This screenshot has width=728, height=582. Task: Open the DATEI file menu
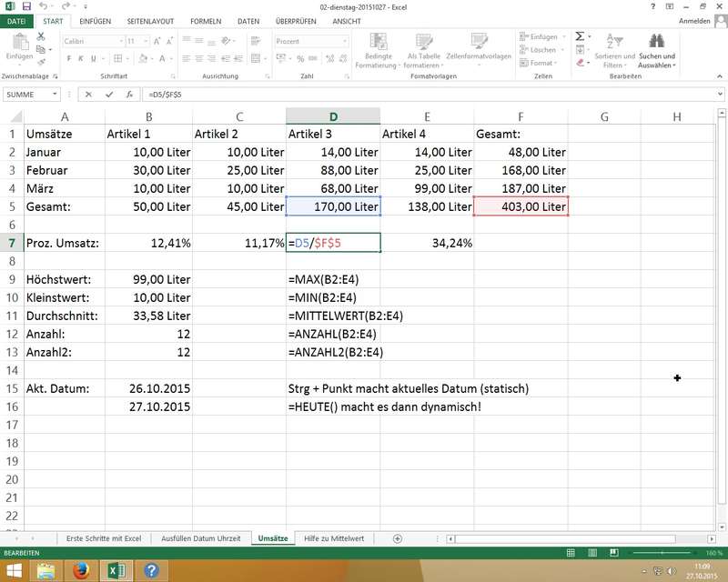(x=17, y=20)
